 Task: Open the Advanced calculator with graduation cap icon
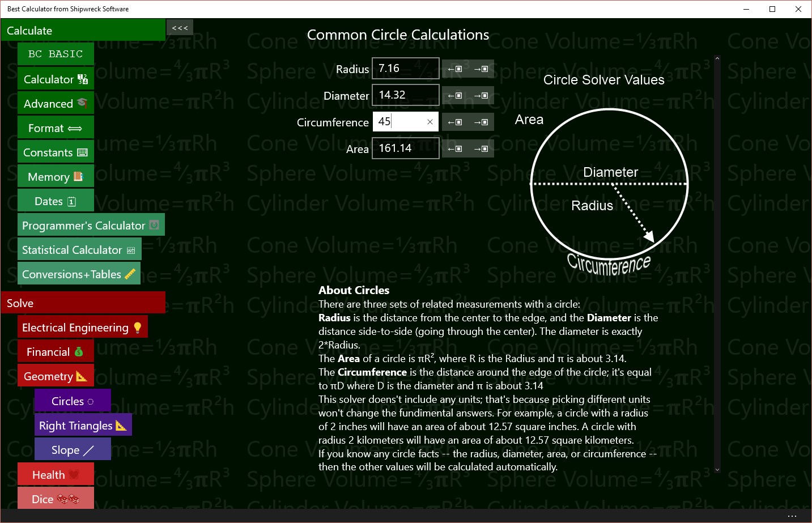click(x=55, y=103)
